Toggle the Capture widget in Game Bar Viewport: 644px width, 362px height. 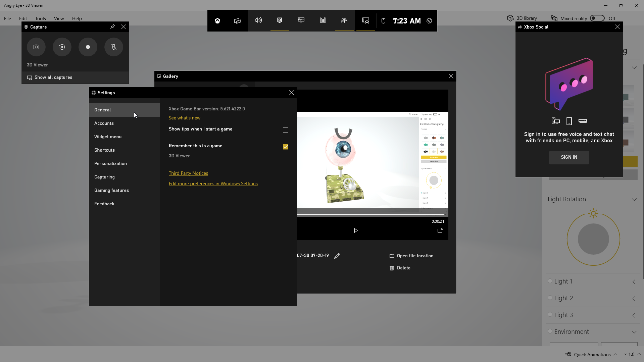(x=280, y=20)
